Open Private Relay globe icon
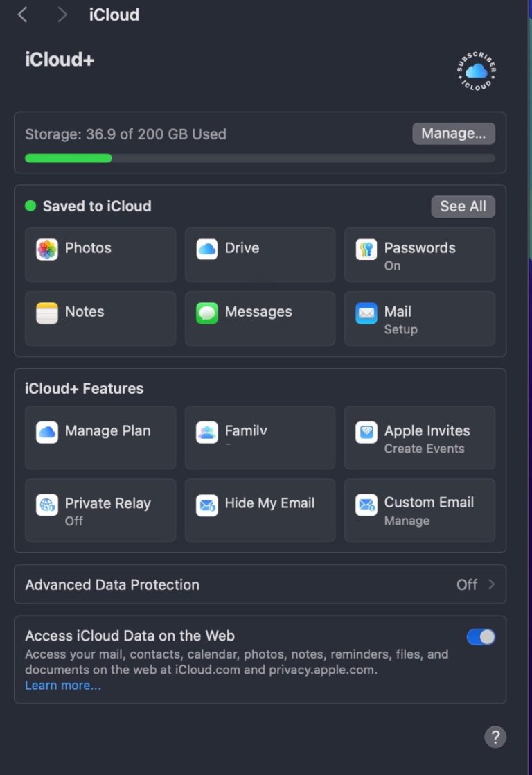The image size is (532, 775). coord(47,505)
